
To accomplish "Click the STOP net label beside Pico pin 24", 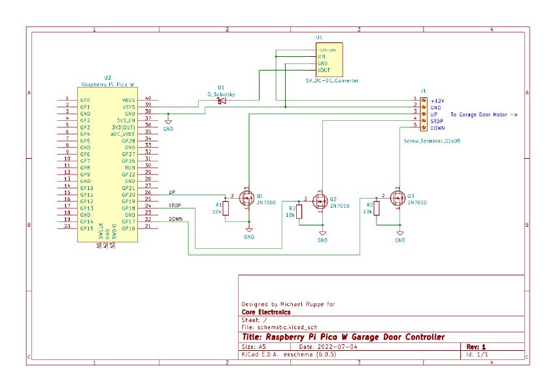I will (175, 206).
